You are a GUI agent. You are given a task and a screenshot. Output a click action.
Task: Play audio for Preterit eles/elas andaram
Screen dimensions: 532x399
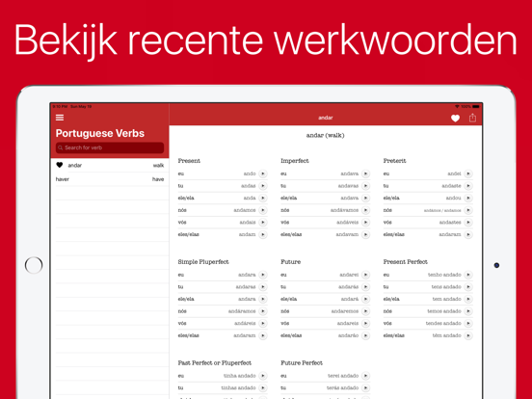point(468,234)
